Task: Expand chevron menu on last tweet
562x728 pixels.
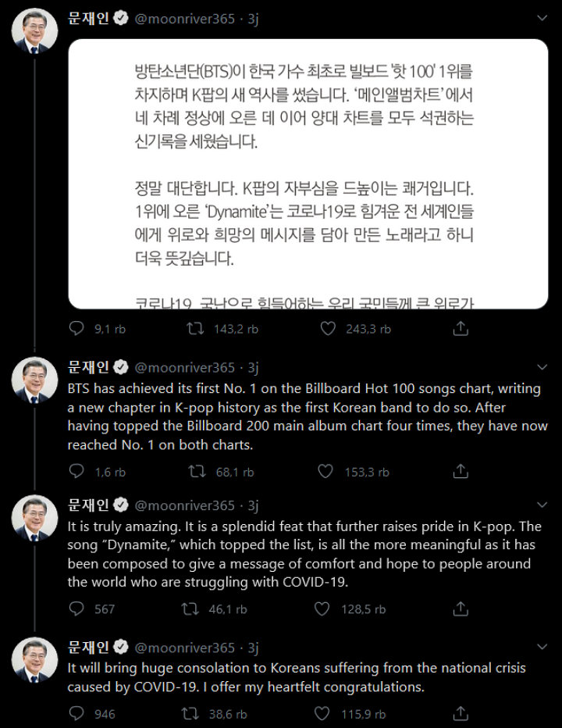Action: tap(542, 647)
